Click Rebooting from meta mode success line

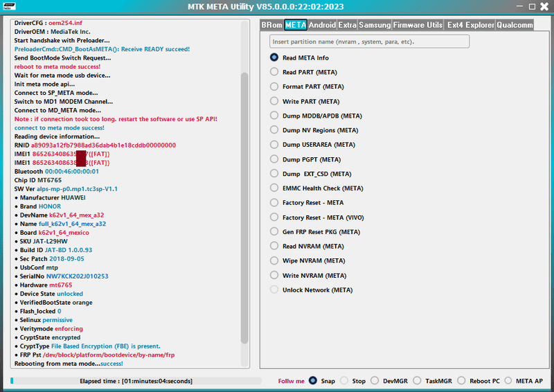pos(69,364)
